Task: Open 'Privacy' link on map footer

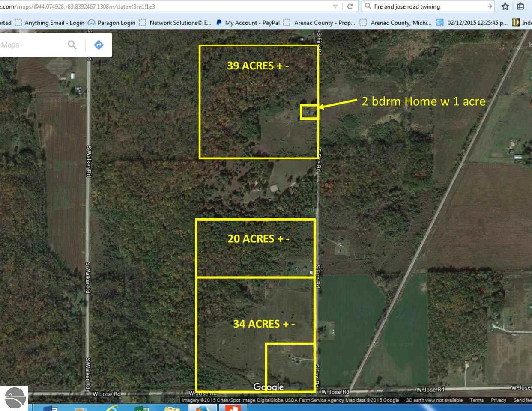Action: (499, 400)
